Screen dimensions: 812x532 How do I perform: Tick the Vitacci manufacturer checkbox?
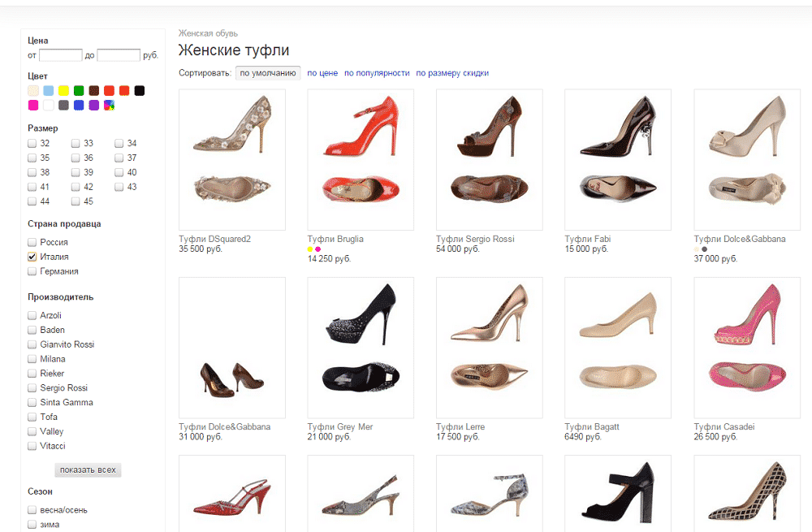click(x=32, y=445)
